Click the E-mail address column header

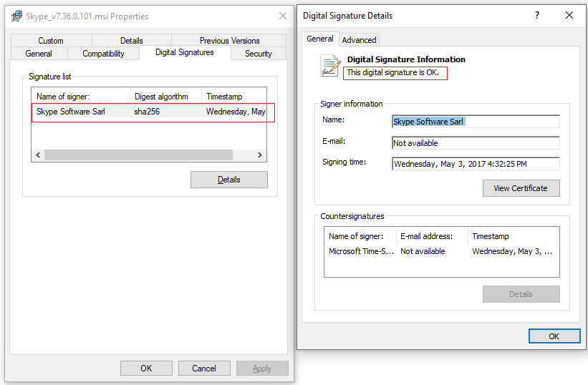[x=432, y=236]
